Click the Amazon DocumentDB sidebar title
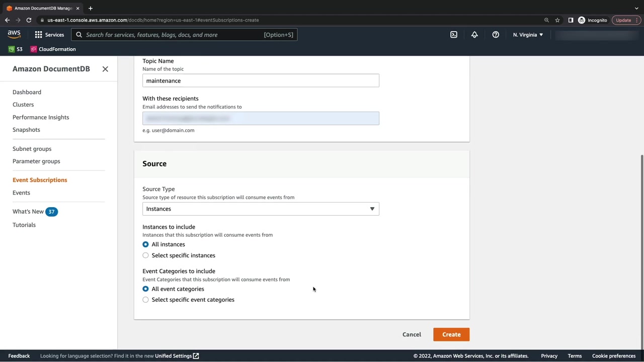Viewport: 644px width, 362px height. pyautogui.click(x=51, y=69)
